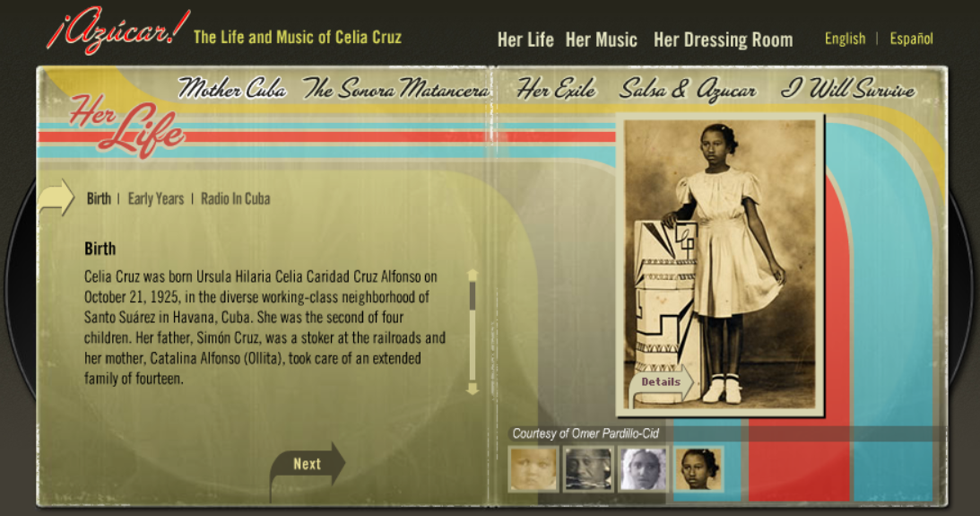Viewport: 980px width, 516px height.
Task: Select The Sonora Matancera chapter
Action: (396, 88)
